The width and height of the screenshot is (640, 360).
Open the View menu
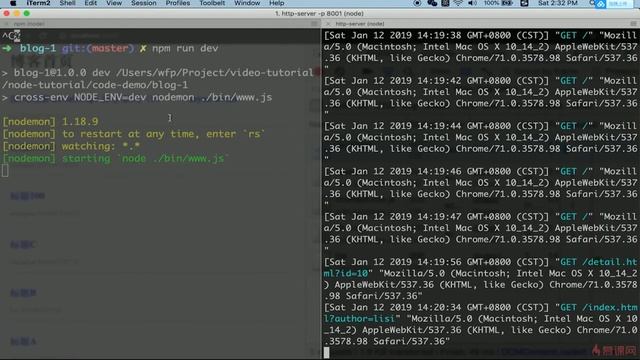(x=114, y=3)
